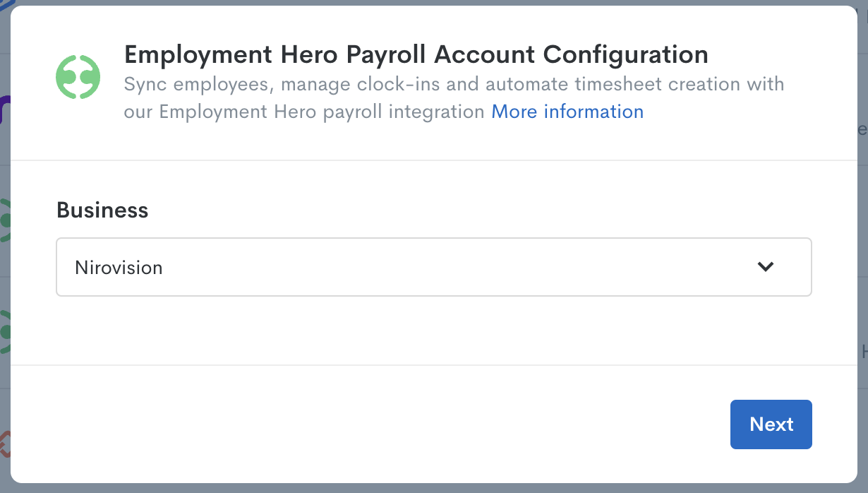The image size is (868, 493).
Task: Open the More information link
Action: (567, 112)
